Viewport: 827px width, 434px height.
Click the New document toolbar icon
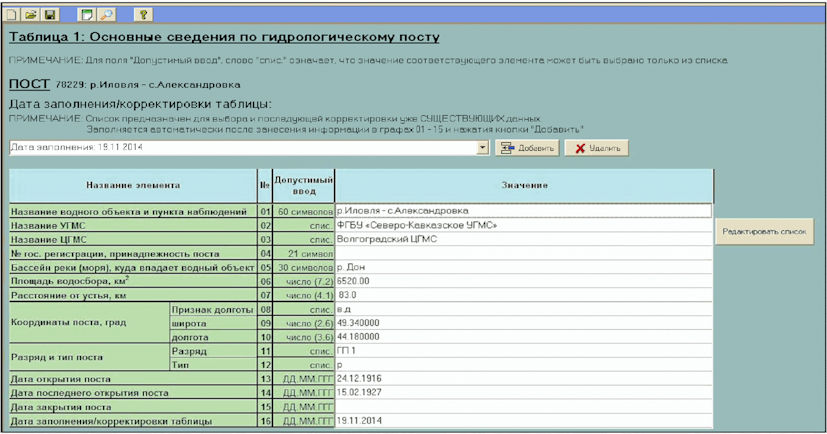pos(13,15)
